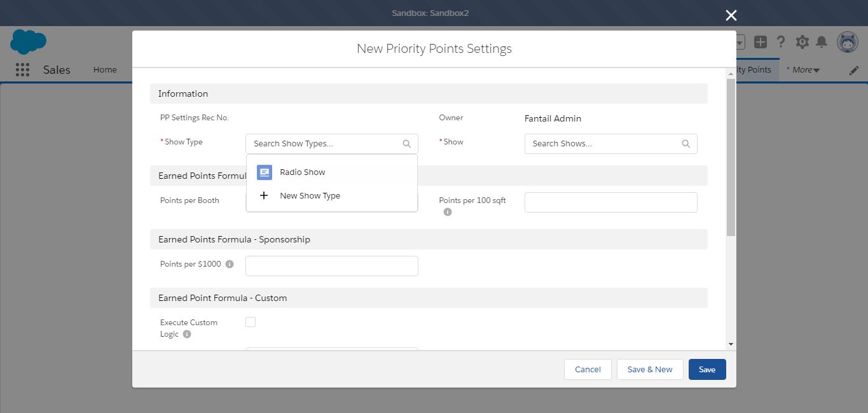Expand the More navigation menu
Image resolution: width=868 pixels, height=413 pixels.
coord(805,70)
